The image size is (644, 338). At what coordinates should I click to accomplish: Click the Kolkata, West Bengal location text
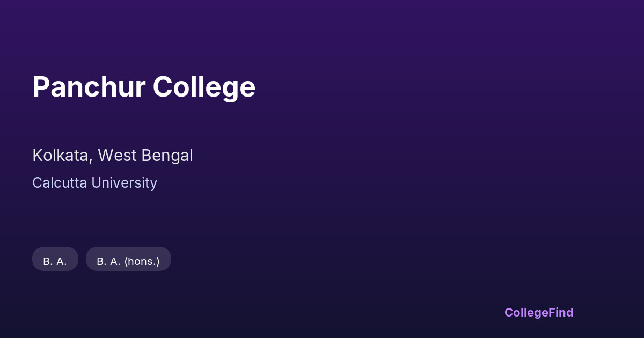pos(113,156)
